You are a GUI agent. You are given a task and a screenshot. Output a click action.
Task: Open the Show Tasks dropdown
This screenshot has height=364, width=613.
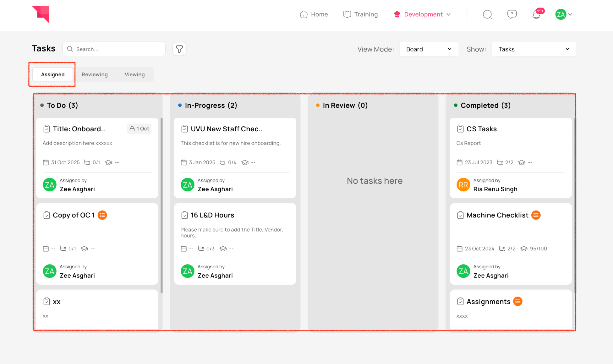pyautogui.click(x=534, y=49)
